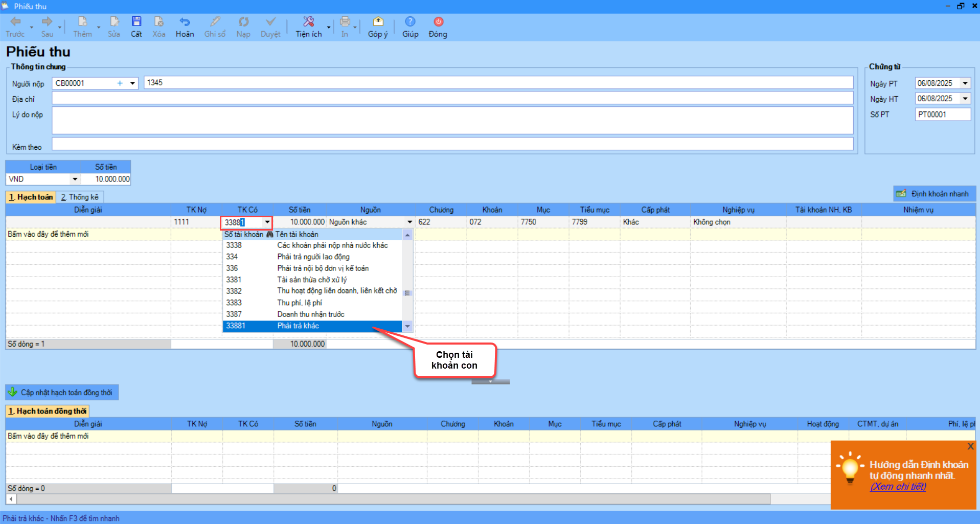Click the Ghi sổ (post) toolbar icon

coord(215,21)
